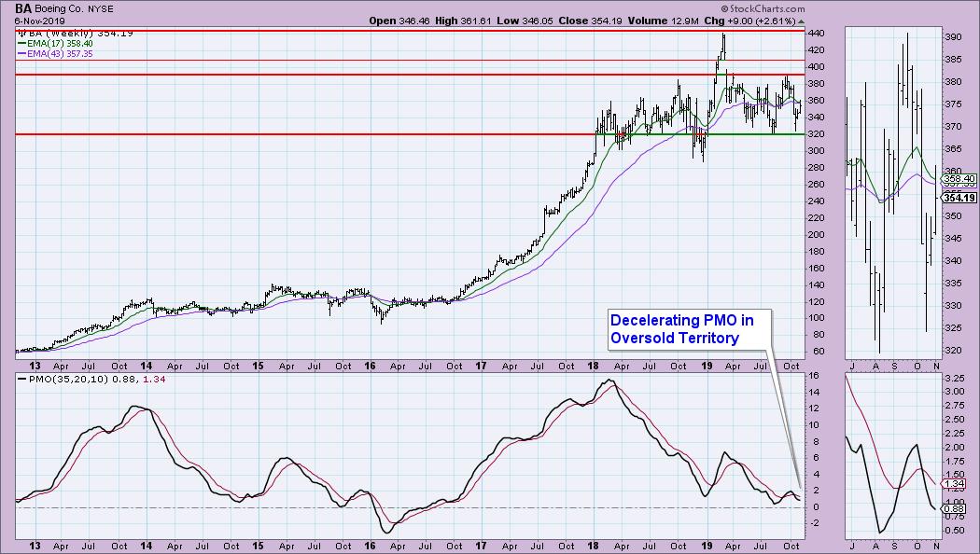Click the black PMO legend line swatch

coord(21,379)
